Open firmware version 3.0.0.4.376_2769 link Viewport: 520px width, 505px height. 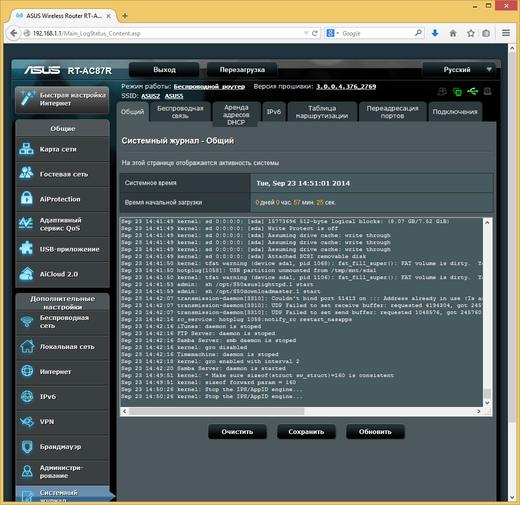pos(346,87)
